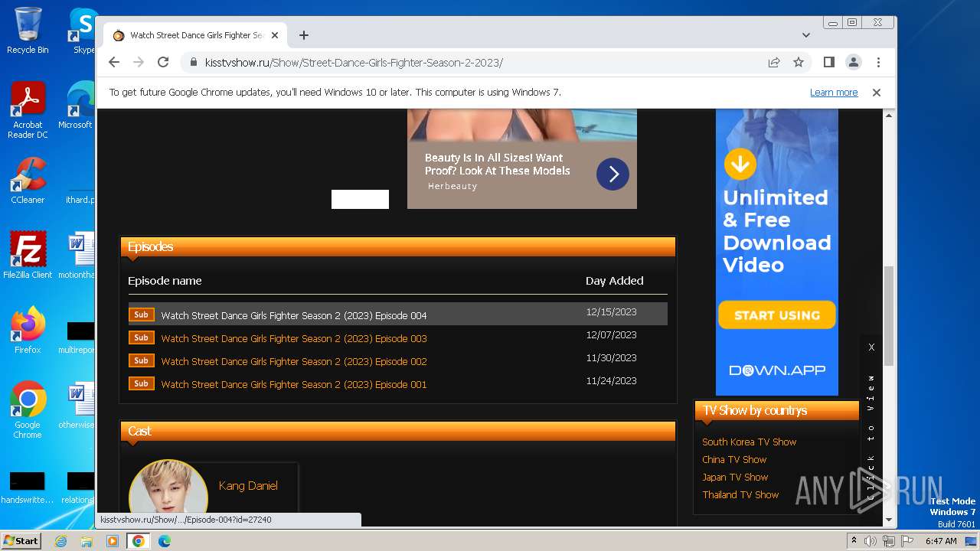Screen dimensions: 980x551
Task: Click the Sub badge for Episode 001
Action: tap(141, 383)
